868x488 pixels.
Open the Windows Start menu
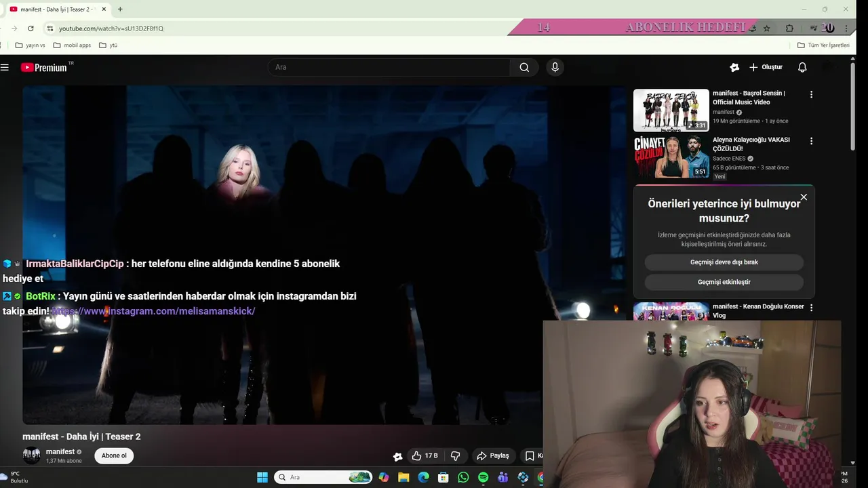point(262,477)
